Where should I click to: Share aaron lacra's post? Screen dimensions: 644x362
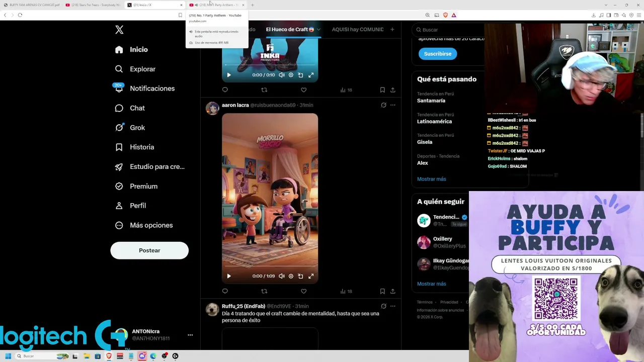click(x=393, y=291)
